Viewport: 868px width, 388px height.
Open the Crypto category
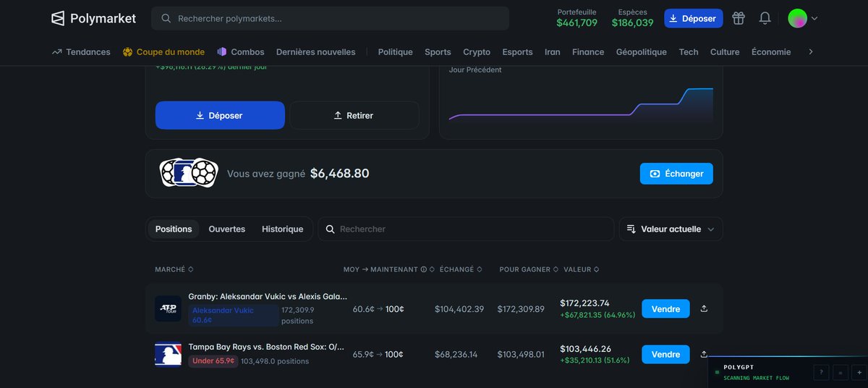[x=477, y=52]
